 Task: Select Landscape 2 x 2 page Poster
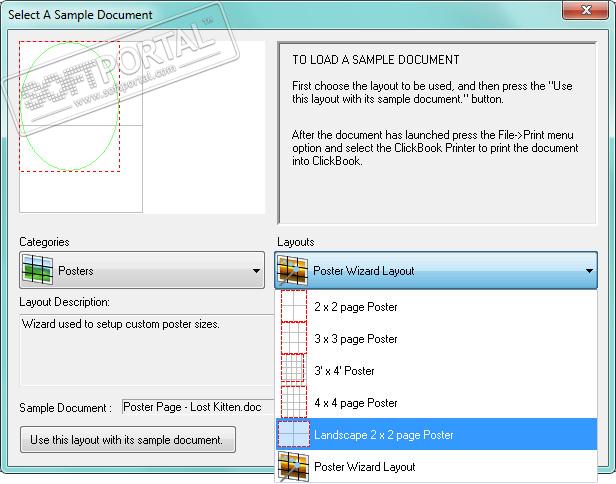click(x=436, y=434)
